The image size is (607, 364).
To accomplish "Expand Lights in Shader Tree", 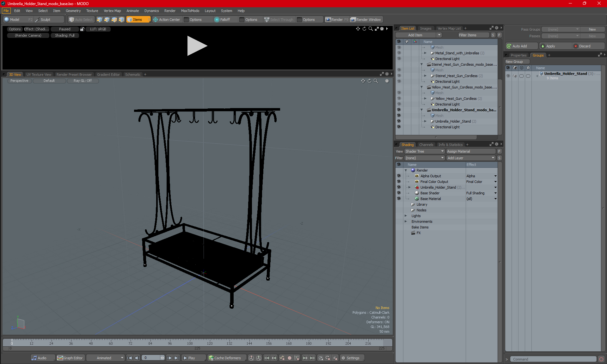I will pyautogui.click(x=406, y=216).
